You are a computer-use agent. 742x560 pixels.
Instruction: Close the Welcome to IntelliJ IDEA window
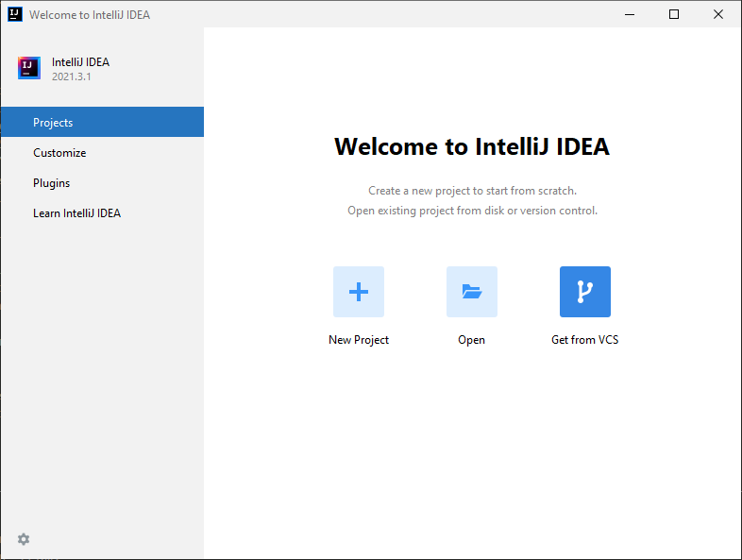click(718, 14)
